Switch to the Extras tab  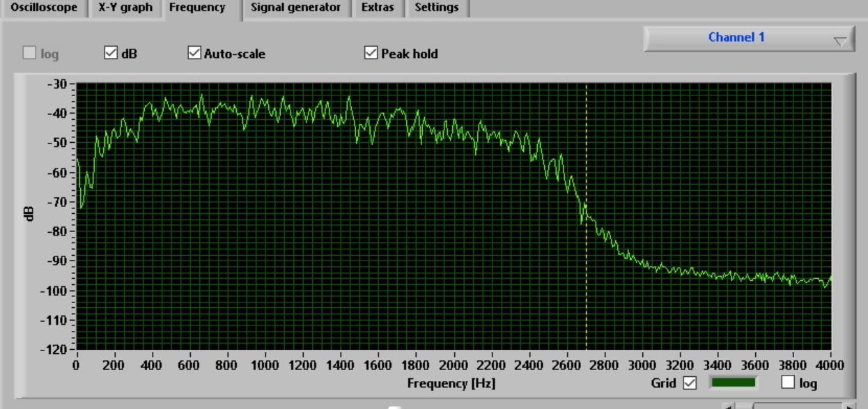click(378, 8)
